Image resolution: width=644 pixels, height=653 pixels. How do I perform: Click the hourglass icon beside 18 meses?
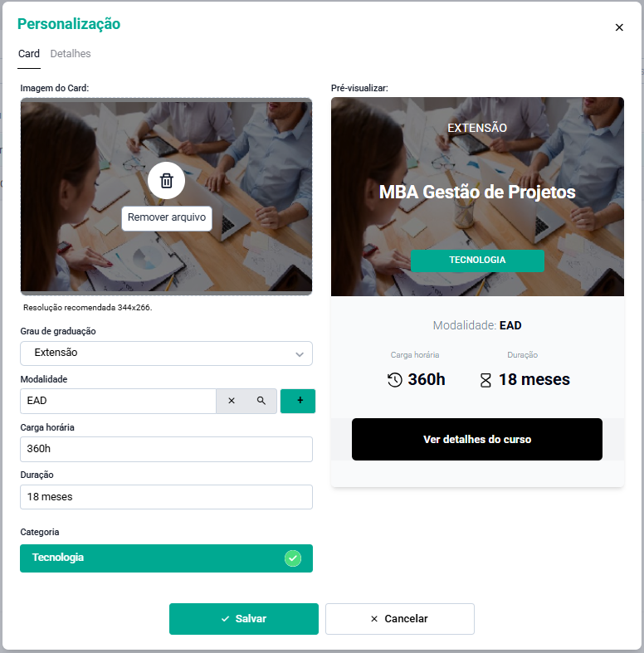tap(485, 380)
